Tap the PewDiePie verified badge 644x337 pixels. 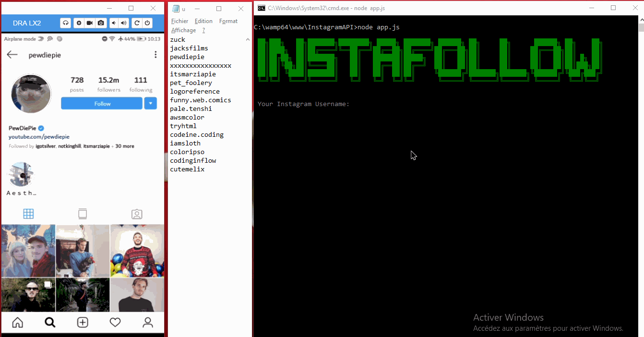41,128
